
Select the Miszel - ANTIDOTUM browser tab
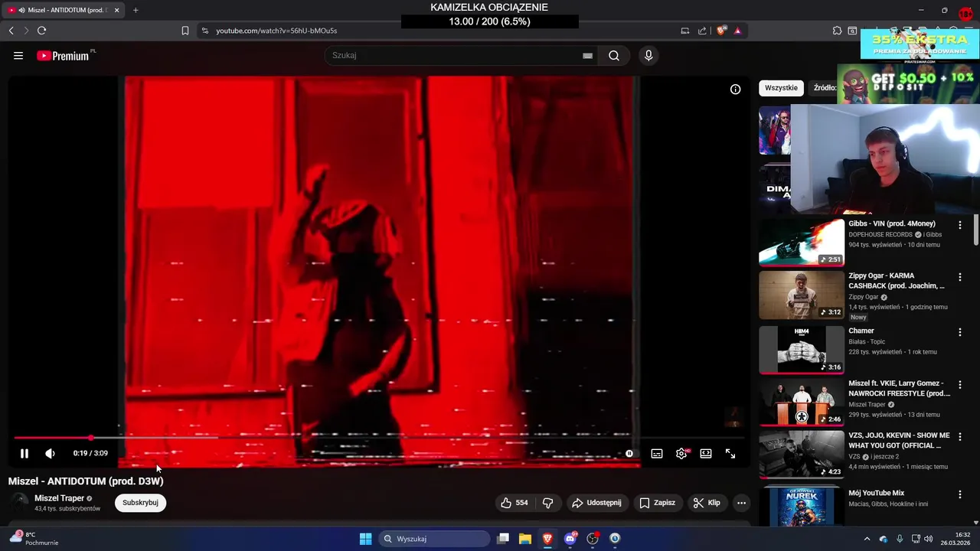click(64, 10)
